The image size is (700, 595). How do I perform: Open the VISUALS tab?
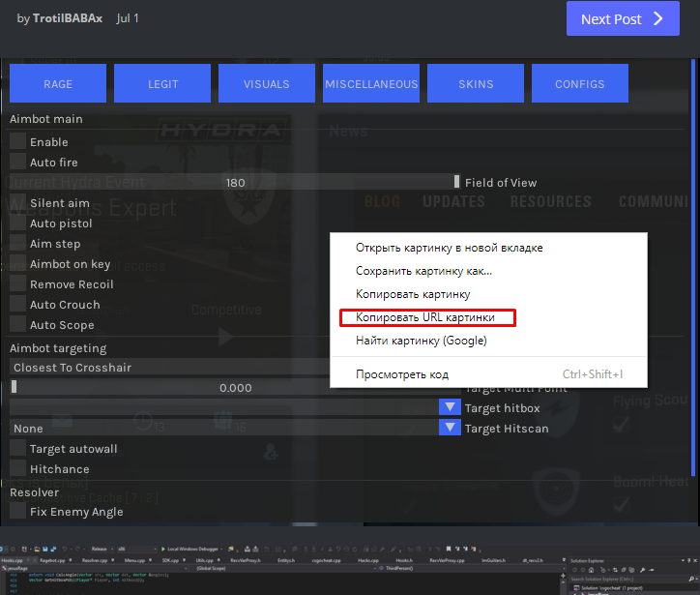[x=267, y=83]
